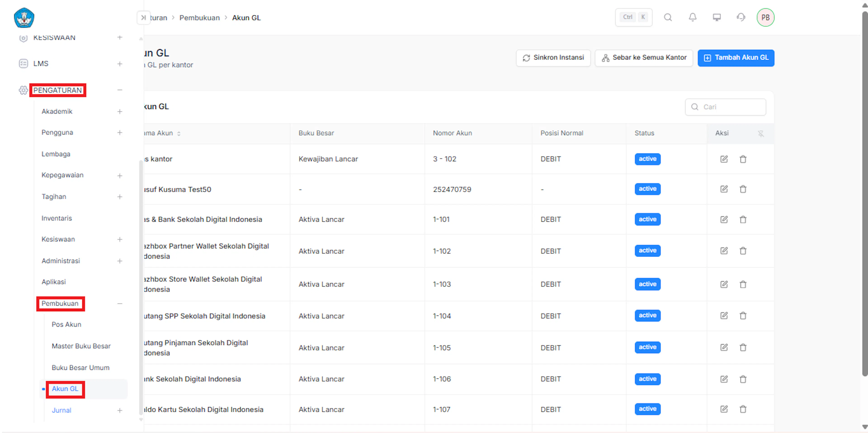This screenshot has height=433, width=868.
Task: Delete the 1-101 account row
Action: (x=743, y=219)
